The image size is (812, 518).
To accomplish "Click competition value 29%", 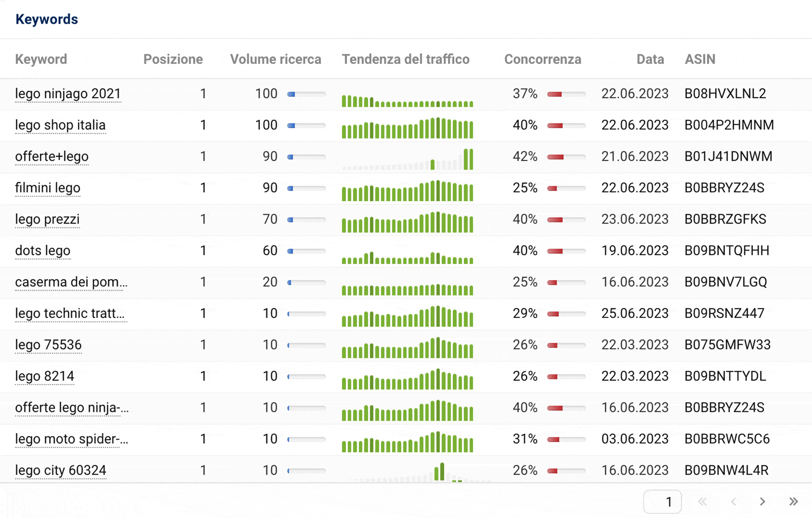I will click(x=525, y=313).
